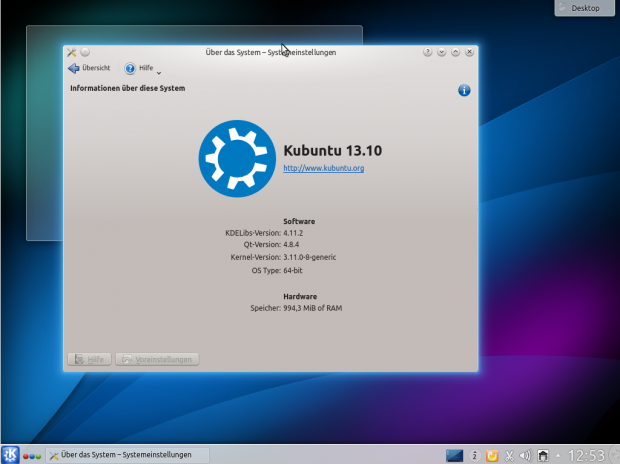Click the Voreinstellungen button
This screenshot has height=464, width=620.
point(157,359)
